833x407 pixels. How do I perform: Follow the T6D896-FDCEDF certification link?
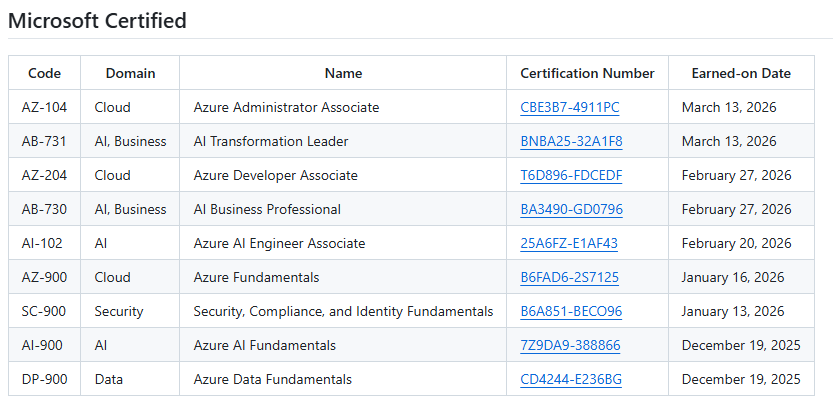pyautogui.click(x=571, y=175)
